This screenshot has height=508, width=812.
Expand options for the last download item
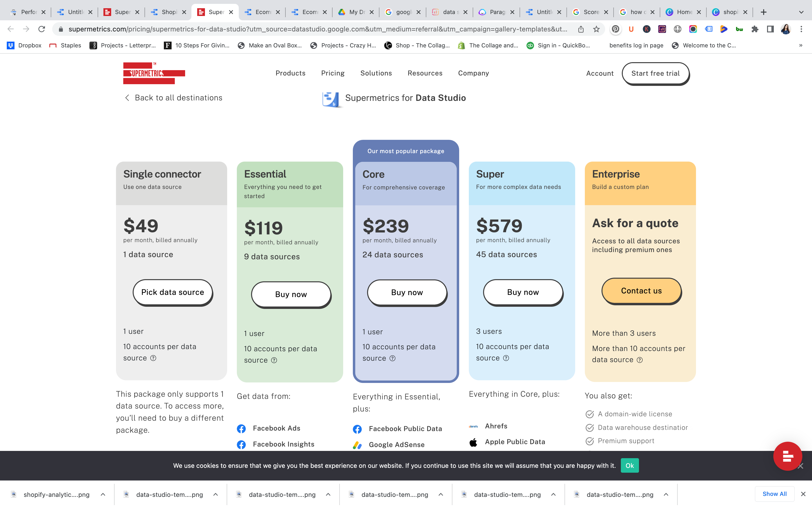point(666,494)
